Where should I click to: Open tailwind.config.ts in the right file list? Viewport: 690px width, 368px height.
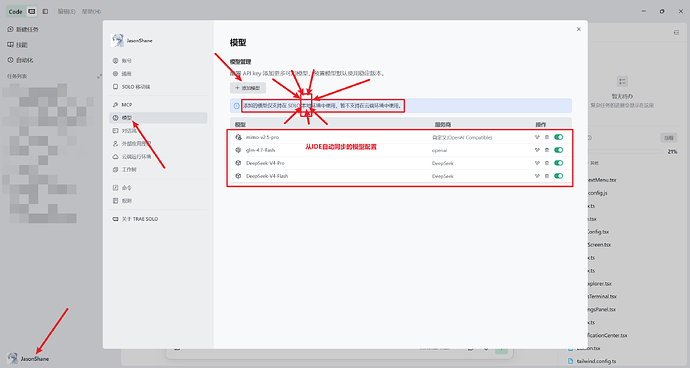click(595, 361)
